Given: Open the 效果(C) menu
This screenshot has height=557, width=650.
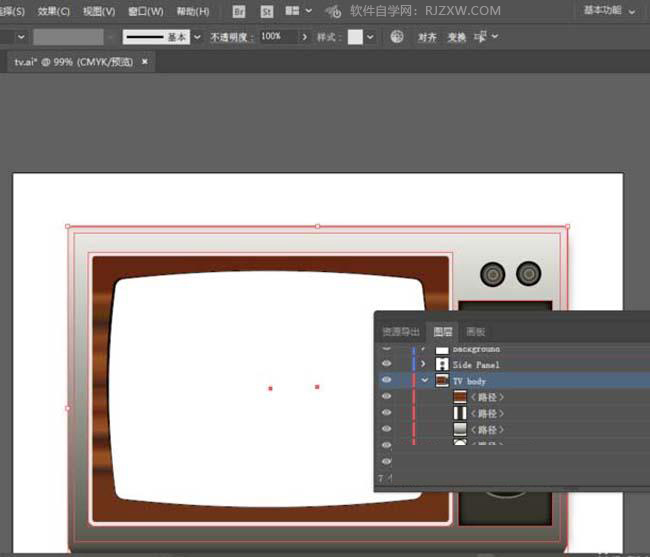Looking at the screenshot, I should (53, 11).
